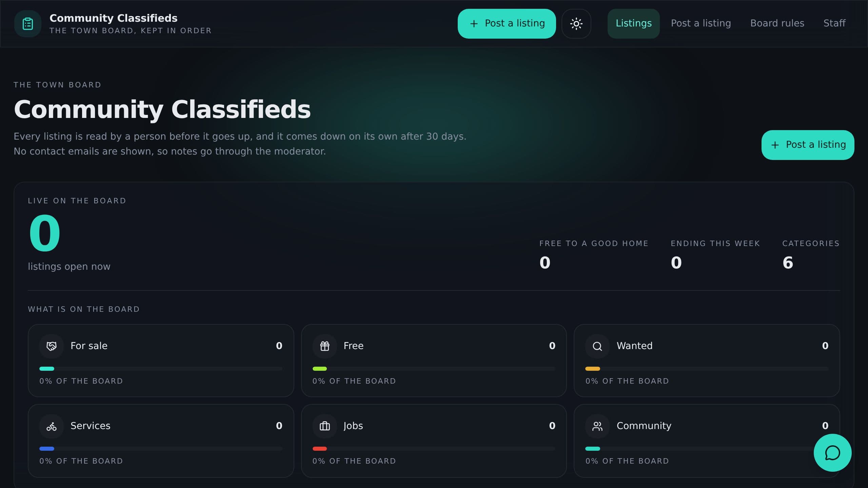868x488 pixels.
Task: Click the people icon on Community card
Action: point(597,426)
